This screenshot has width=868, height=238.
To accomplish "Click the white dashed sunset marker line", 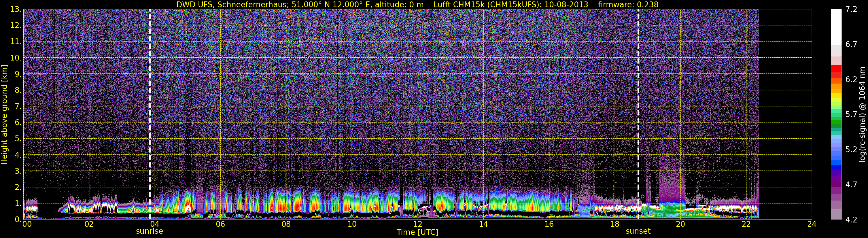I will point(638,114).
